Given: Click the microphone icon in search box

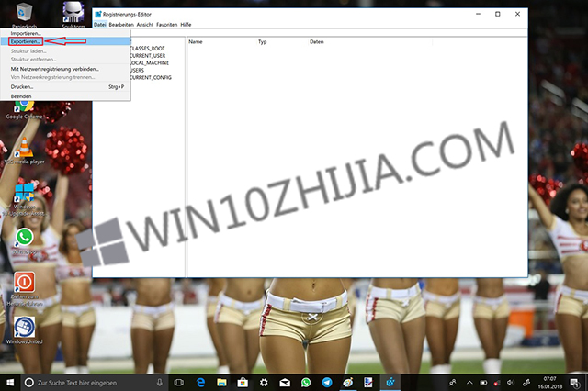Looking at the screenshot, I should coord(159,383).
